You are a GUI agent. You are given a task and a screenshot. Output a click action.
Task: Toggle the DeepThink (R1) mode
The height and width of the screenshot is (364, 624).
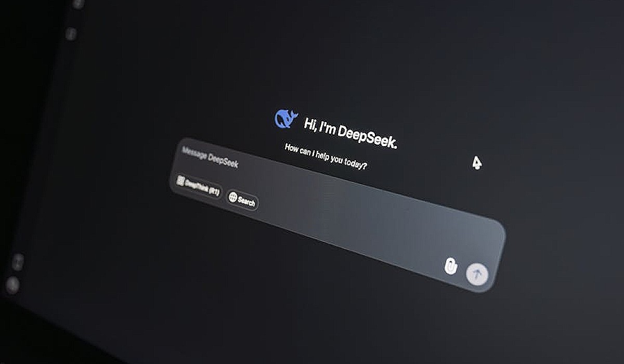pyautogui.click(x=198, y=187)
